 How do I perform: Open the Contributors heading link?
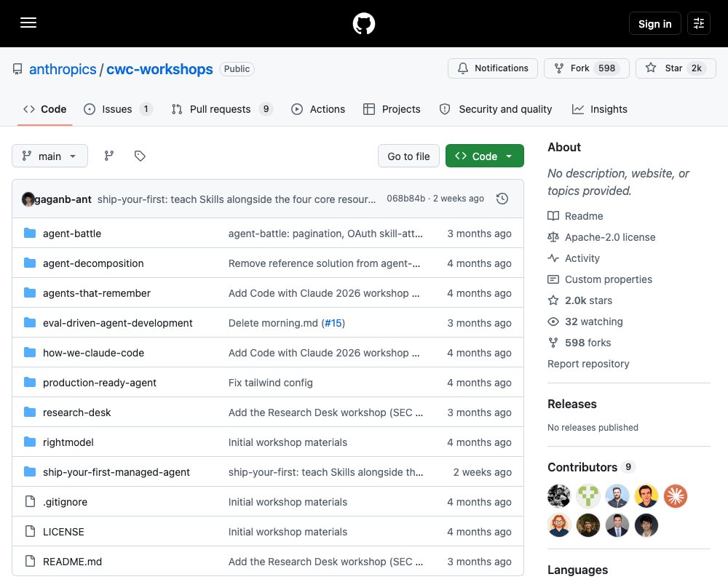[x=591, y=467]
